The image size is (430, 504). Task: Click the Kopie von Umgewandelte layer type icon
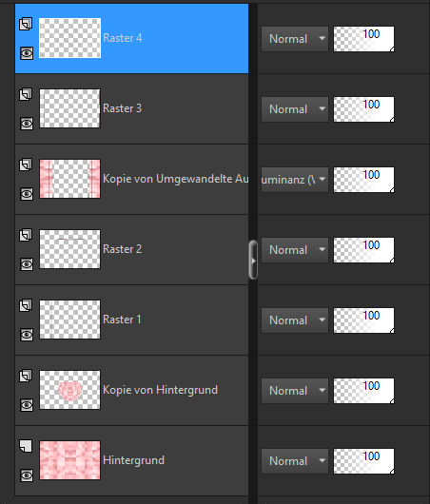(x=26, y=165)
